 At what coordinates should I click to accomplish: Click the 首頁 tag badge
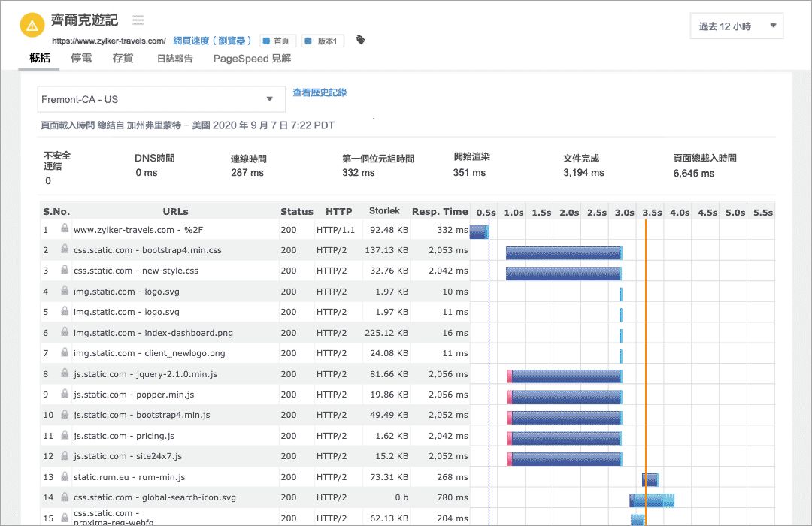[x=277, y=41]
